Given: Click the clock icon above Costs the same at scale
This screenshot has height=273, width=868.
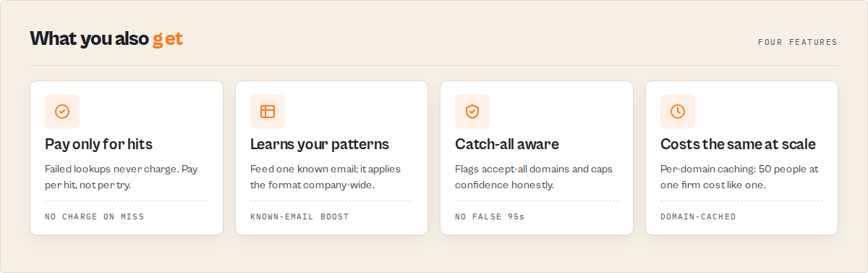Looking at the screenshot, I should click(x=678, y=112).
